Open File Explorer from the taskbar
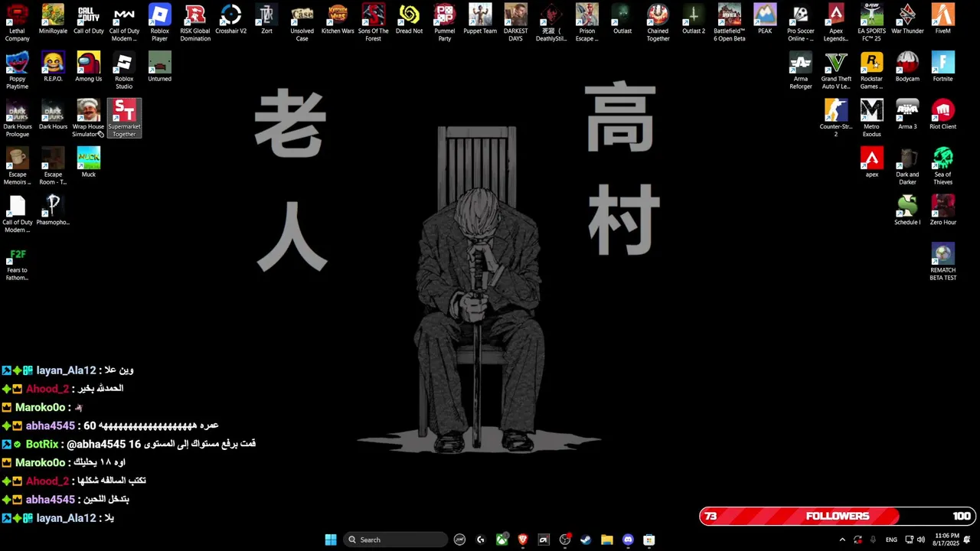 tap(607, 540)
